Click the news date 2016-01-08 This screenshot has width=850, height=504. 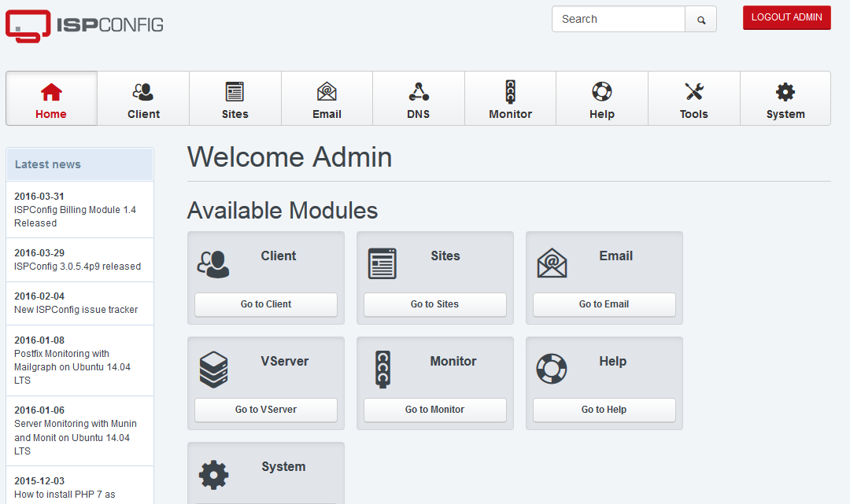39,340
